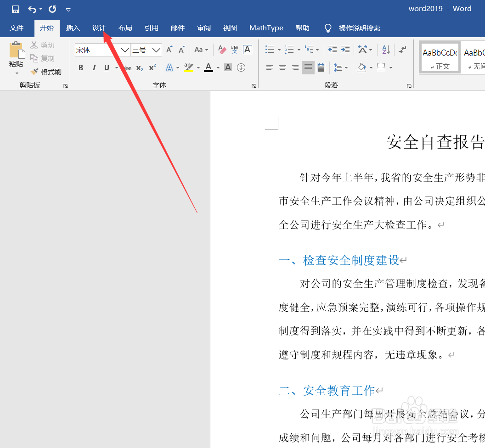Toggle italic formatting

tap(94, 67)
